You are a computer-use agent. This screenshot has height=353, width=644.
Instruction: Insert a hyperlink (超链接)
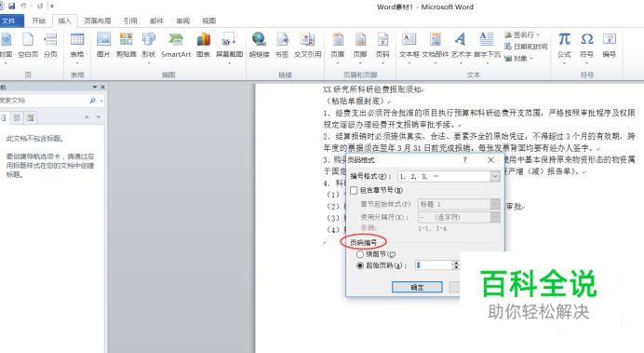tap(259, 46)
